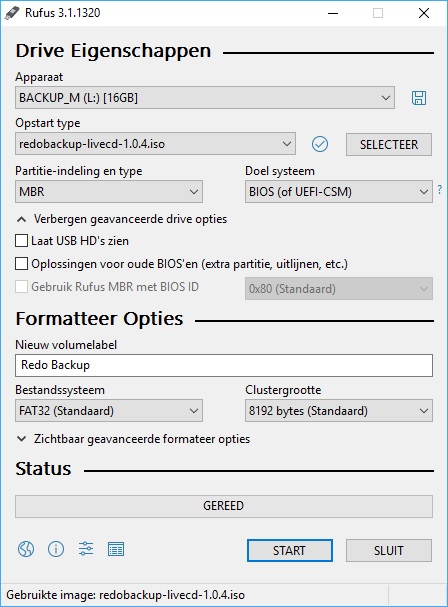448x607 pixels.
Task: Open application settings sliders icon
Action: 86,549
